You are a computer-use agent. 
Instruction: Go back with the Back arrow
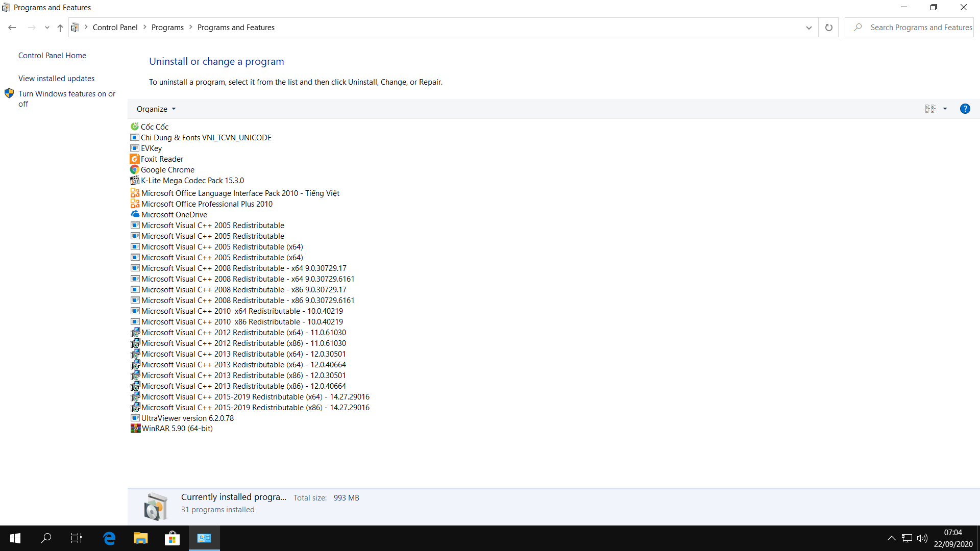tap(12, 28)
